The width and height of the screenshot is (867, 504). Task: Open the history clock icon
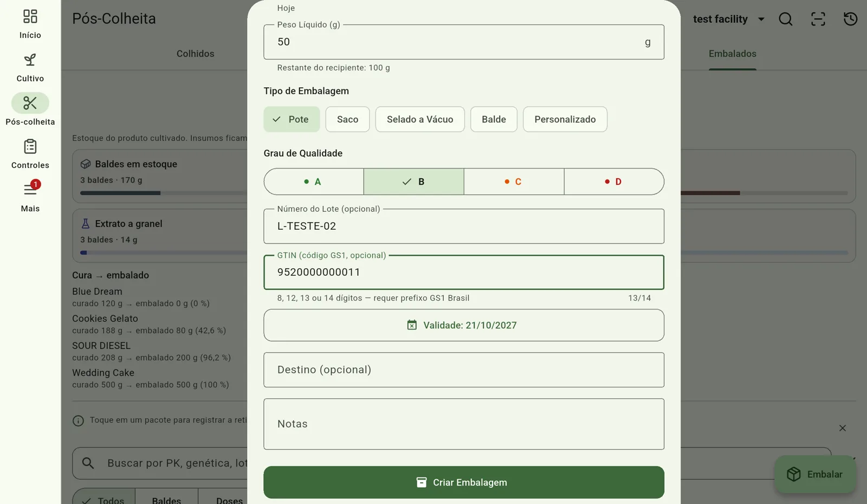851,19
